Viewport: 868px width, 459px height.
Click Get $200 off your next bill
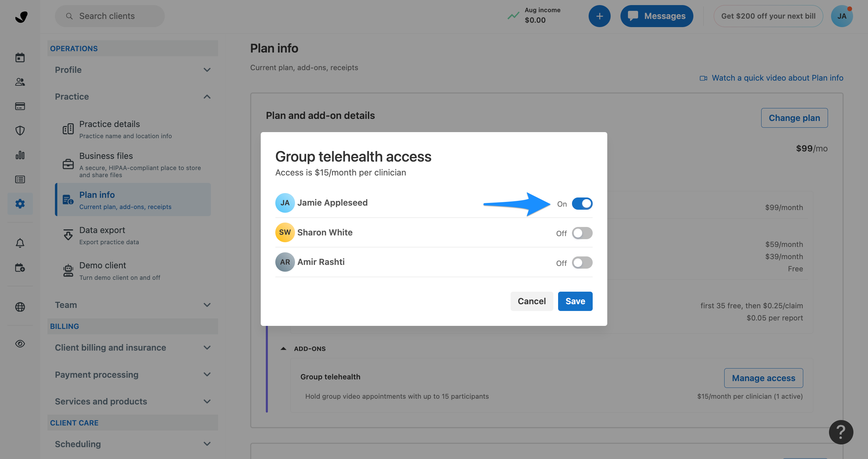pos(768,16)
